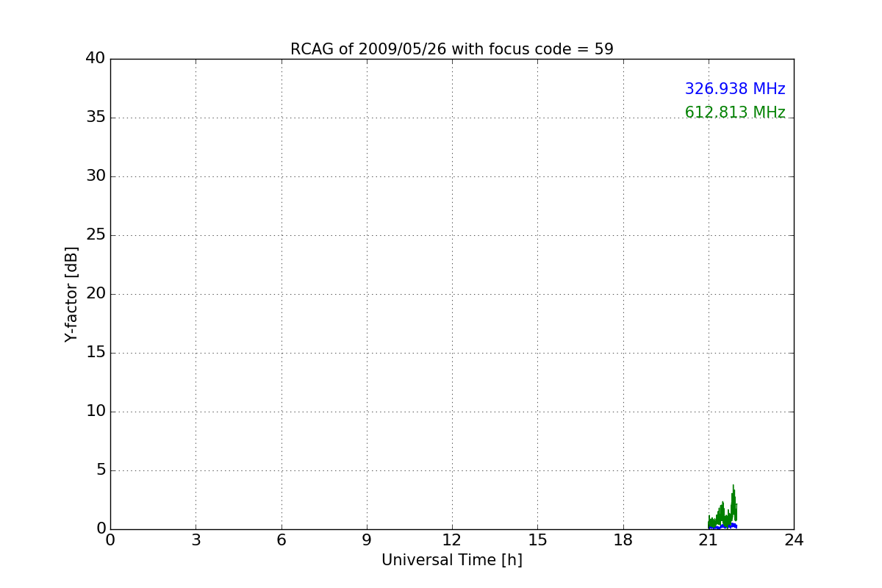Screen dimensions: 882x588
Task: Select the blue 326.938 MHz legend label
Action: tap(735, 89)
